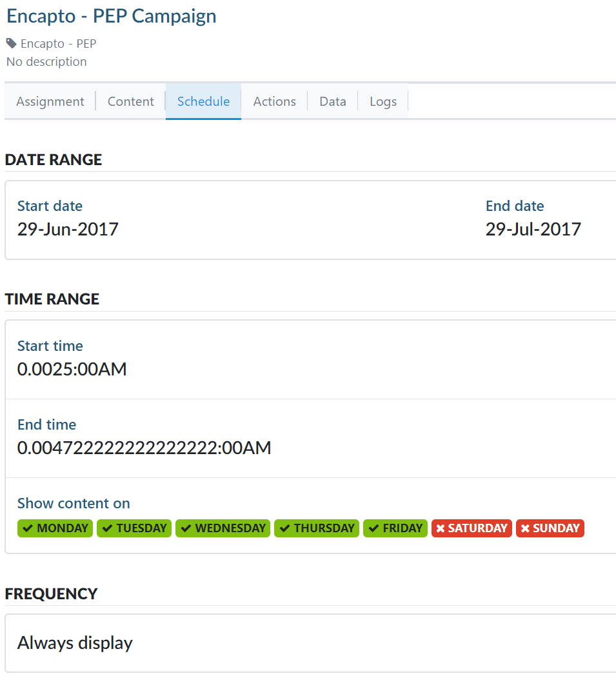Open the Data tab
The width and height of the screenshot is (616, 687).
click(x=333, y=101)
